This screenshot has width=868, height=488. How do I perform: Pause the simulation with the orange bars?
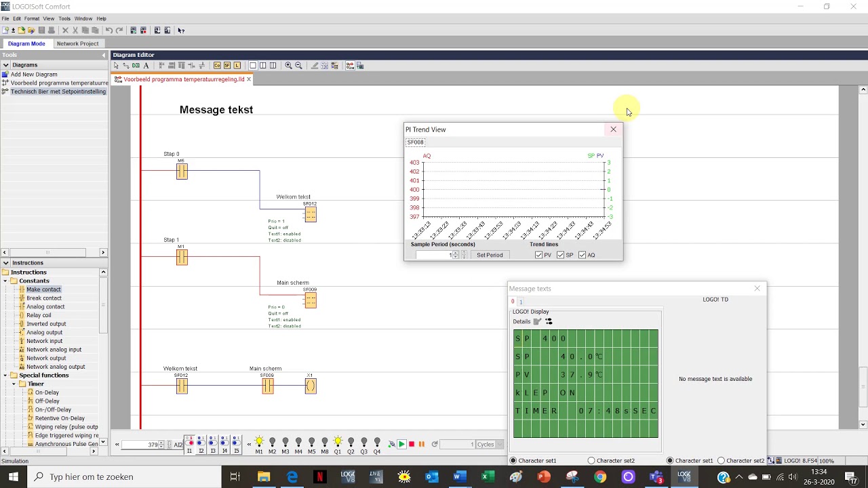[422, 445]
